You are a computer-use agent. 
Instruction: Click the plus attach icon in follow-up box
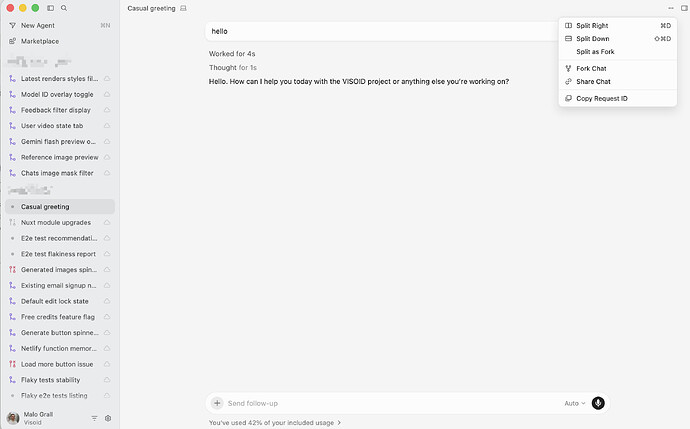click(217, 403)
